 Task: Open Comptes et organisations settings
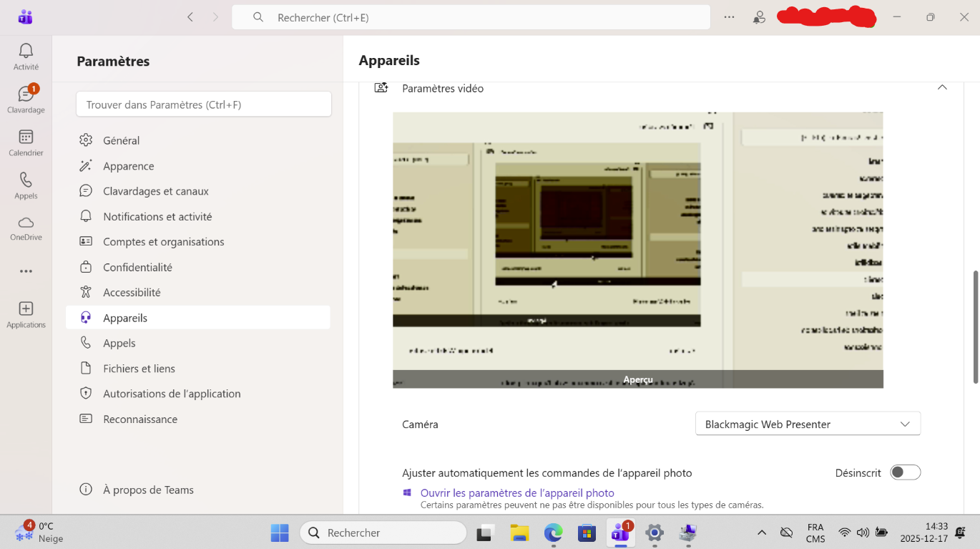click(x=197, y=242)
